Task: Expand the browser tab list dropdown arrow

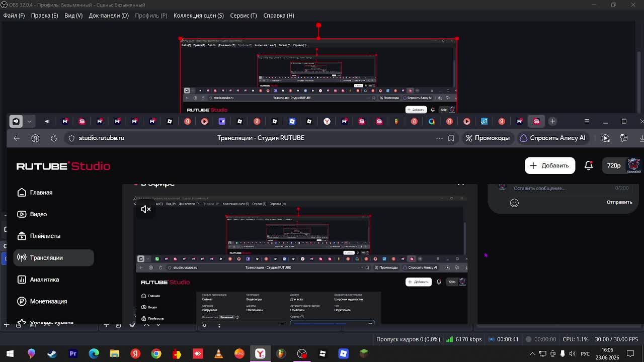Action: (30, 121)
